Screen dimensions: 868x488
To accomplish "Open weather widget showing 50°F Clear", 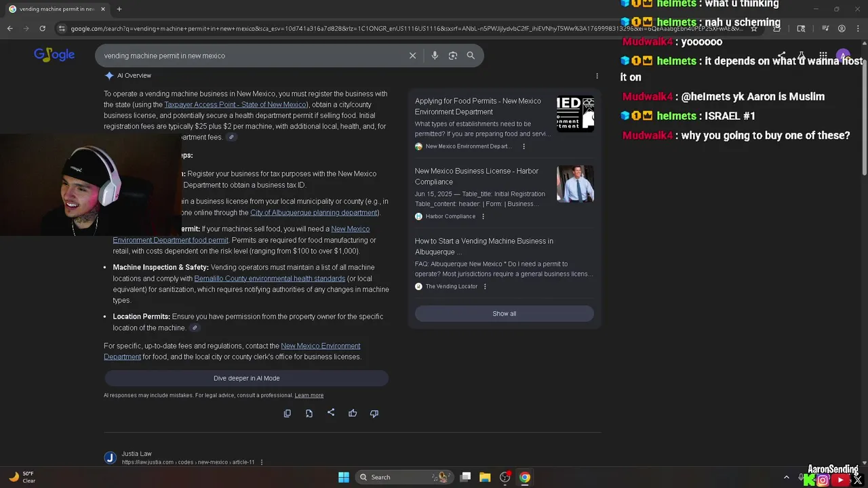I will [22, 477].
